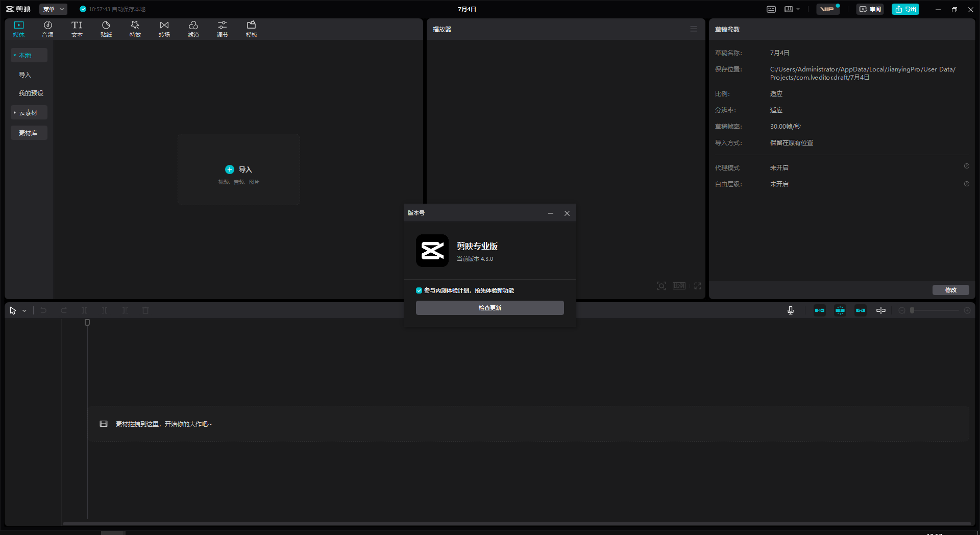
Task: Click the auto-save status checkmark icon
Action: point(83,9)
